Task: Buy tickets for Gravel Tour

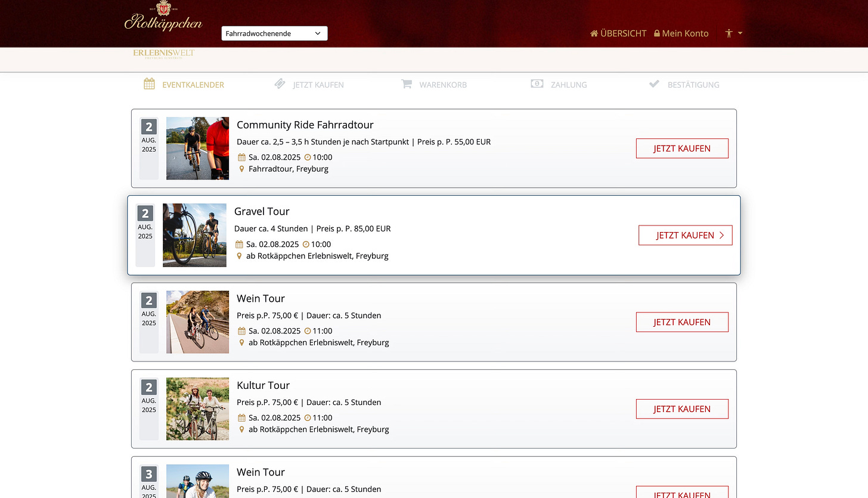Action: [x=686, y=235]
